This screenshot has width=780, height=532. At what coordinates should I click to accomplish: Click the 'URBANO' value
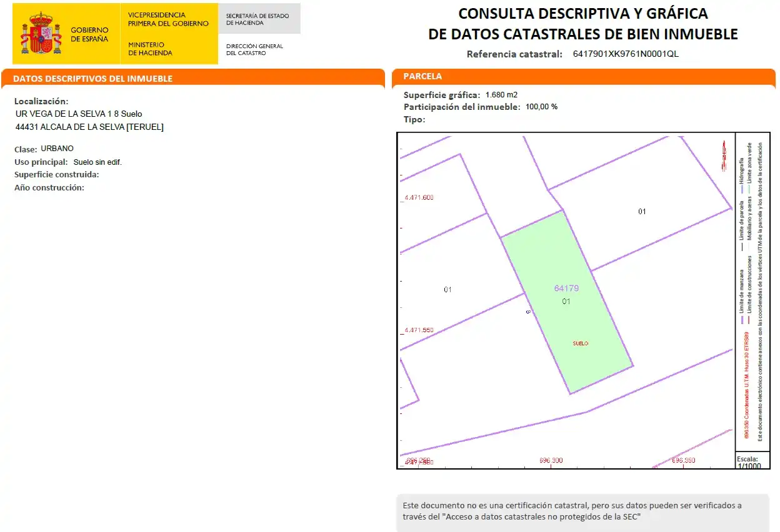click(57, 149)
